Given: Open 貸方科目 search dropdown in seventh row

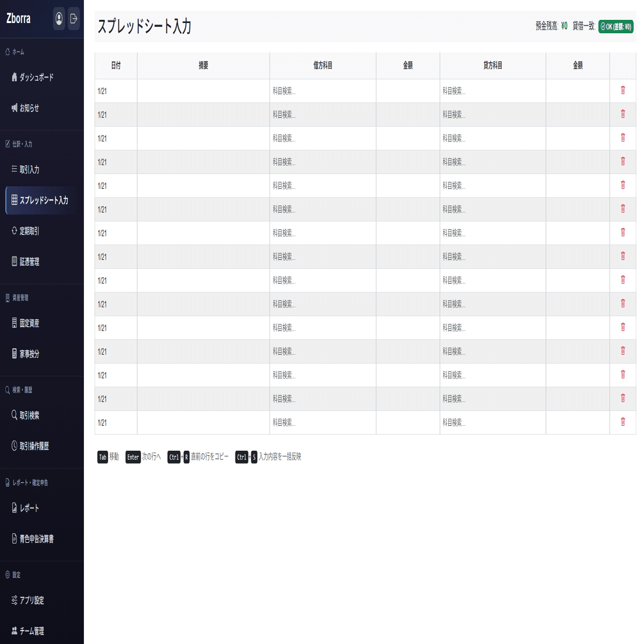Looking at the screenshot, I should coord(493,233).
